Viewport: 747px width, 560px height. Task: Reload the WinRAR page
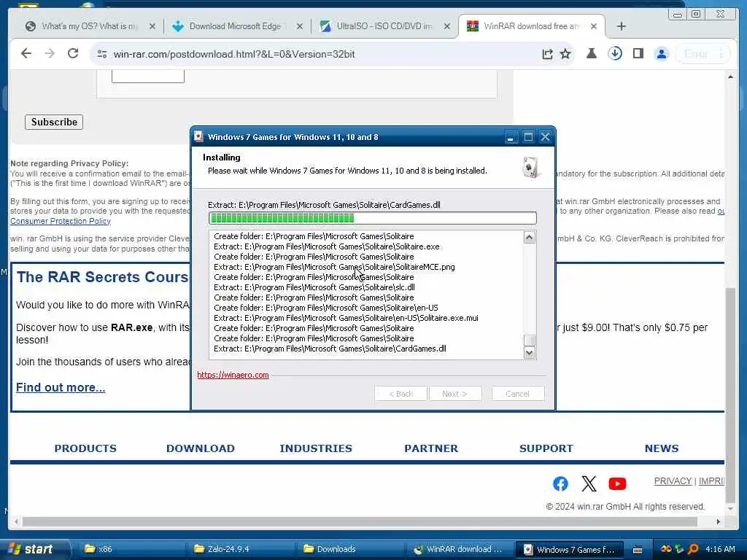coord(73,53)
